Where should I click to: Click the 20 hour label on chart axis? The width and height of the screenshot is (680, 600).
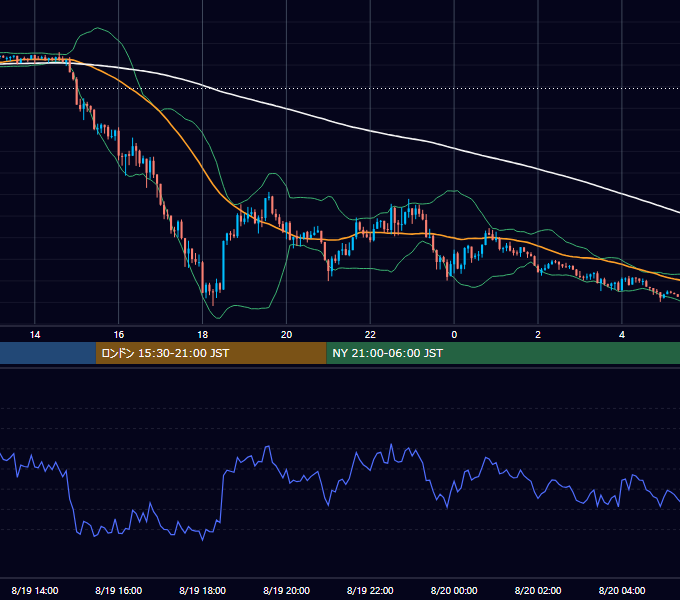coord(286,335)
